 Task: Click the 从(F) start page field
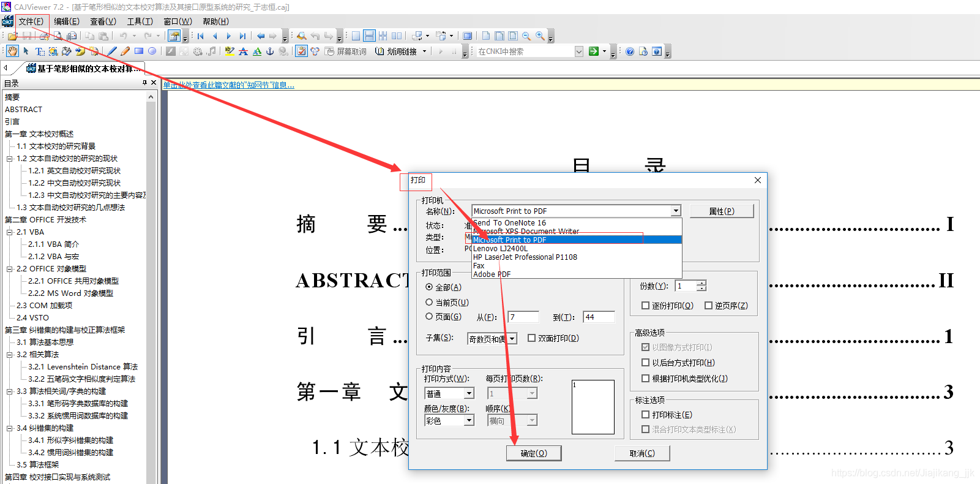click(x=523, y=317)
